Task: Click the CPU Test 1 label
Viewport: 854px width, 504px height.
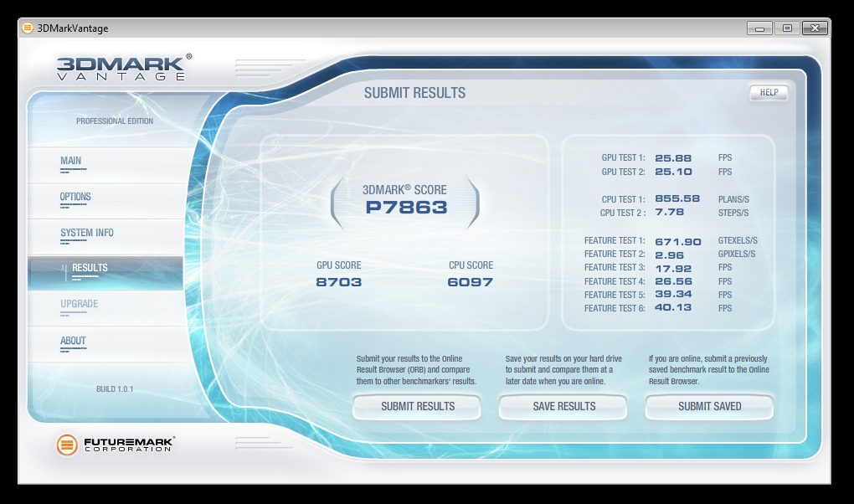Action: (623, 199)
